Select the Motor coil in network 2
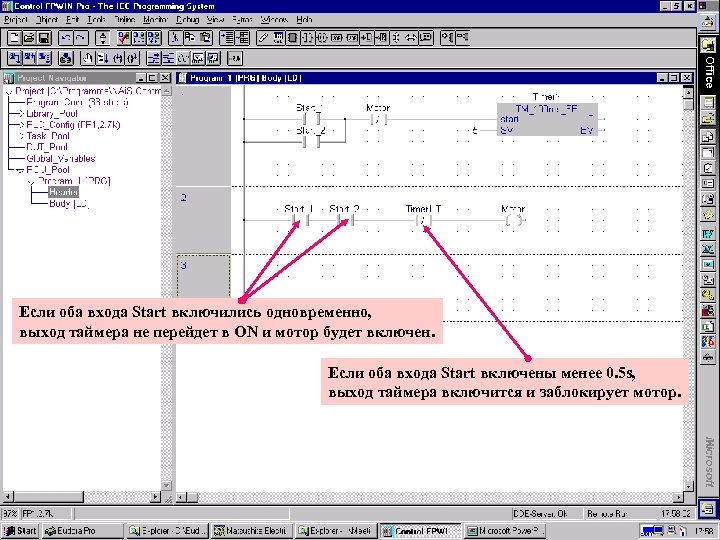Viewport: 720px width, 540px height. (x=514, y=220)
